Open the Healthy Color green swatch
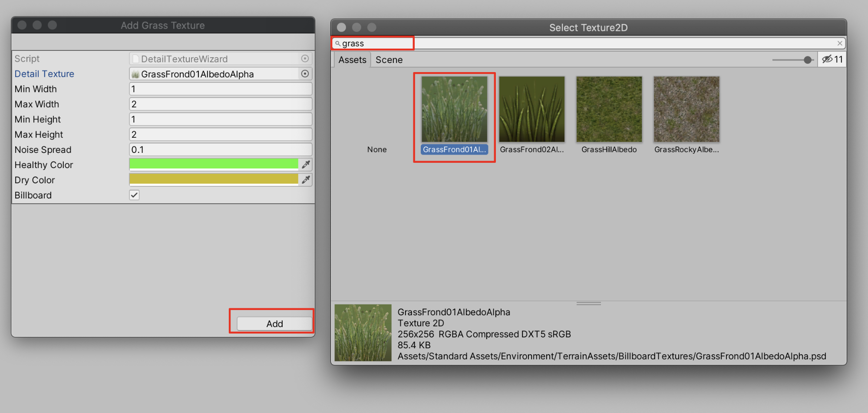 214,164
